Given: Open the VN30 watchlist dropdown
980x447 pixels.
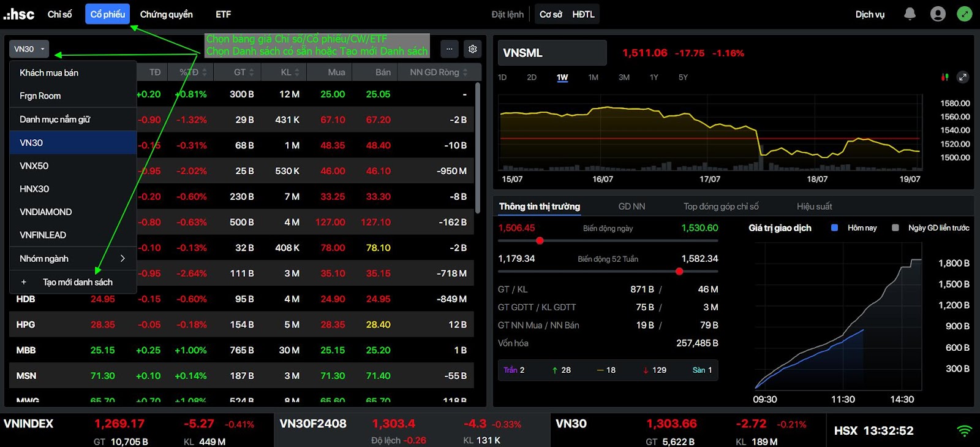Looking at the screenshot, I should tap(29, 49).
